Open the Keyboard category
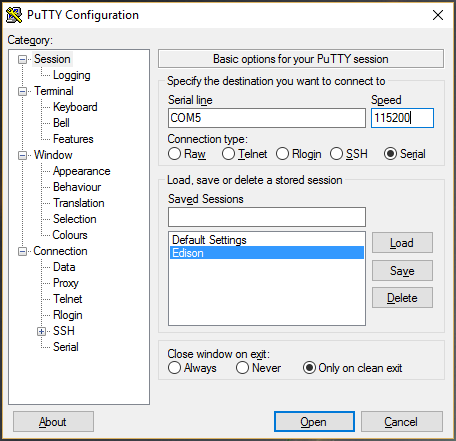Viewport: 456px width, 441px height. [75, 107]
